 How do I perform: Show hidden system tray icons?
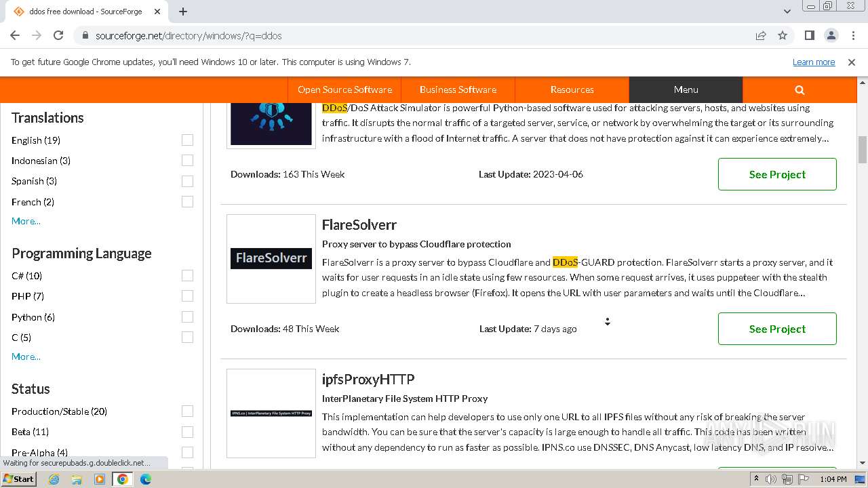756,479
